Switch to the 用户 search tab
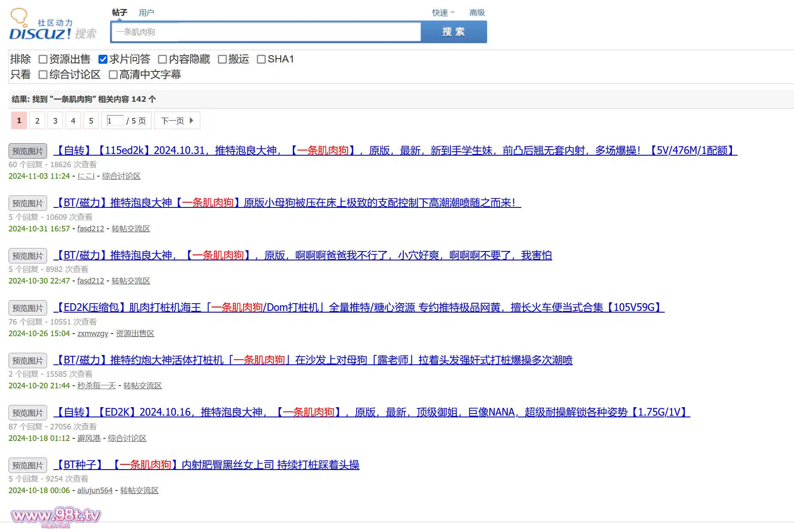This screenshot has width=794, height=532. [146, 13]
